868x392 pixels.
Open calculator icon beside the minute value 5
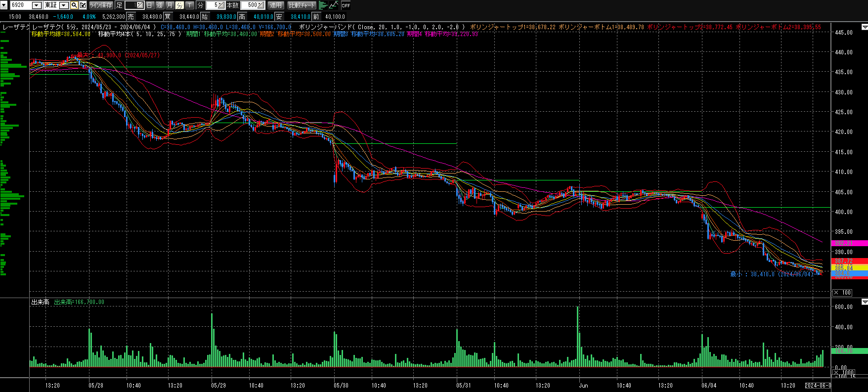click(221, 5)
